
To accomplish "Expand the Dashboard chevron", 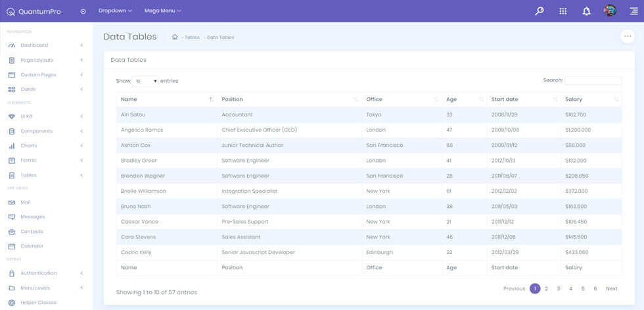I will point(81,45).
